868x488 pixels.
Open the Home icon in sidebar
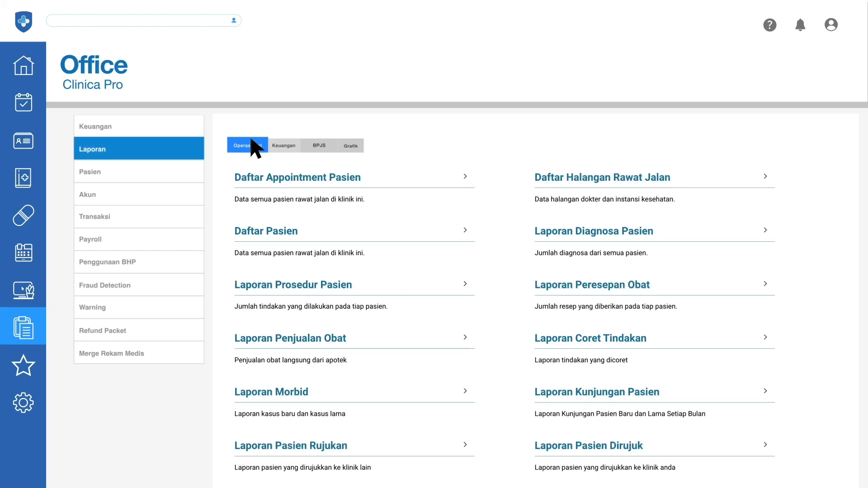(23, 66)
